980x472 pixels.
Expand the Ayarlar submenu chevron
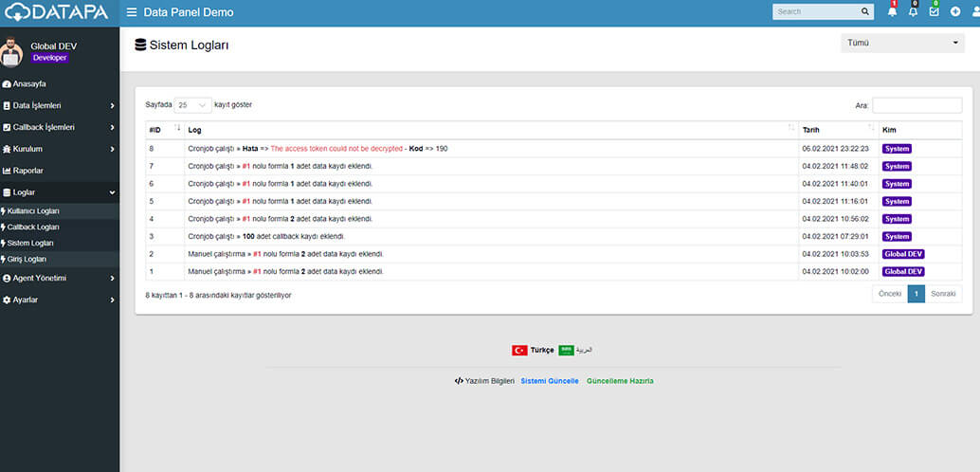tap(113, 300)
